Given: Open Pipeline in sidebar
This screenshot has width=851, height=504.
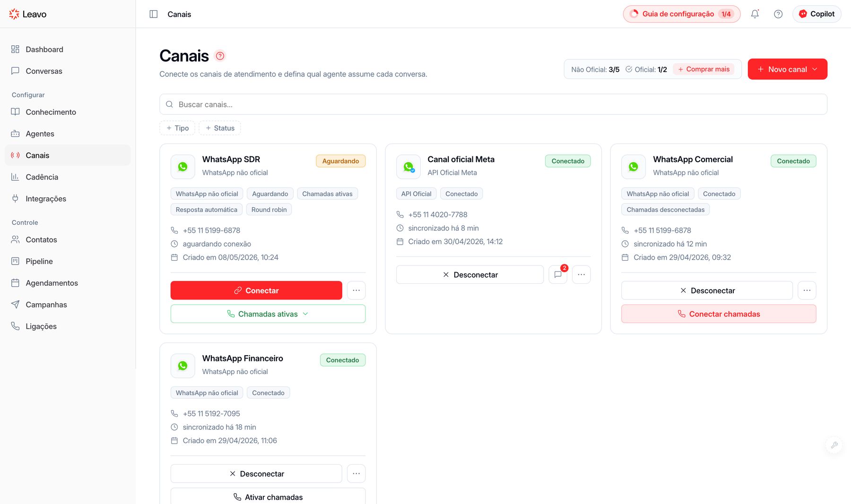Looking at the screenshot, I should [x=68, y=262].
